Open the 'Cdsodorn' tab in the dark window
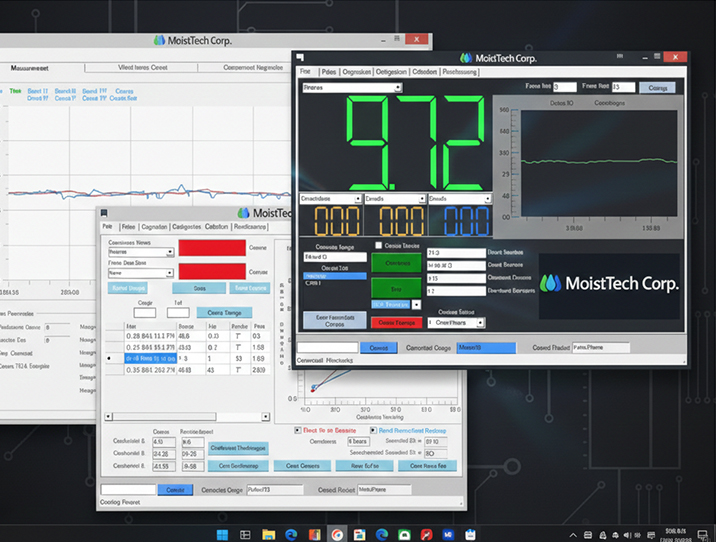This screenshot has height=542, width=716. pos(425,72)
